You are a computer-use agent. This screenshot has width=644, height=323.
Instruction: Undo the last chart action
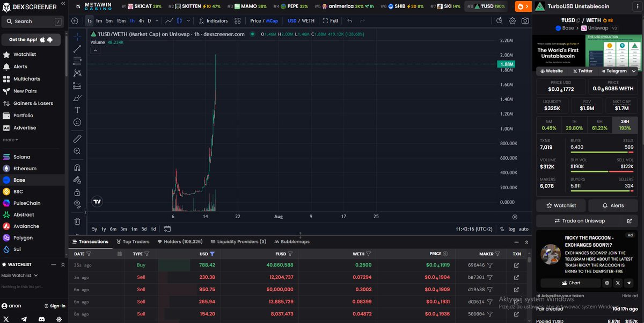(350, 21)
